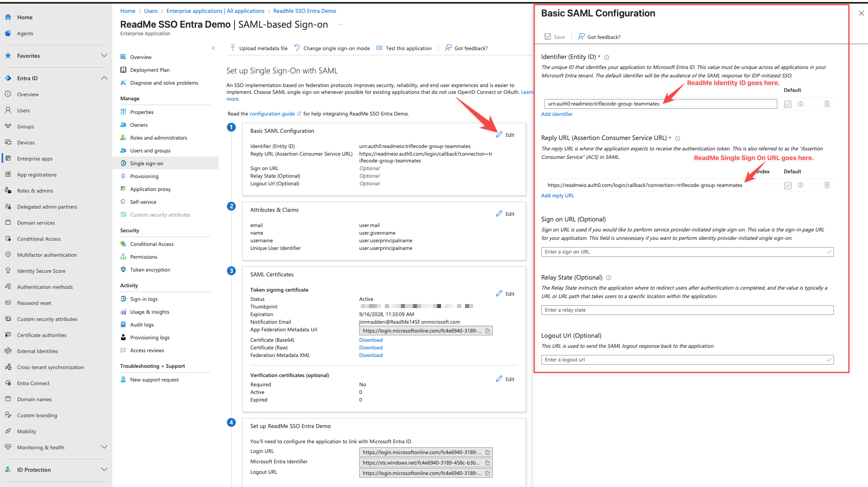Open the more options ellipsis beside page title

(340, 24)
